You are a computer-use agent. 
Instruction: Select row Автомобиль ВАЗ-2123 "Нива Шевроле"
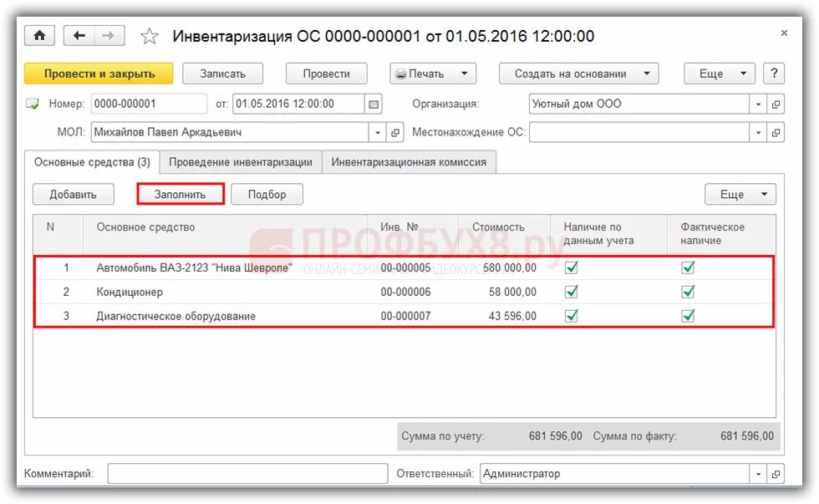pyautogui.click(x=404, y=268)
